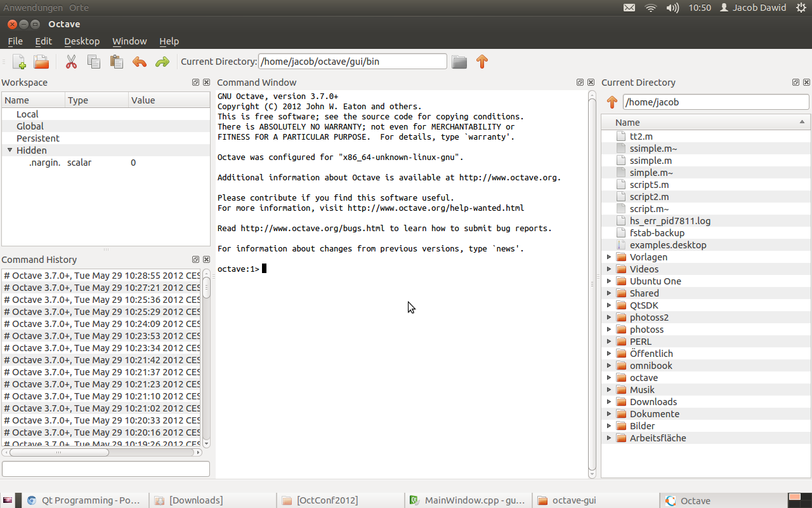Close the Command History panel
The image size is (812, 508).
206,260
